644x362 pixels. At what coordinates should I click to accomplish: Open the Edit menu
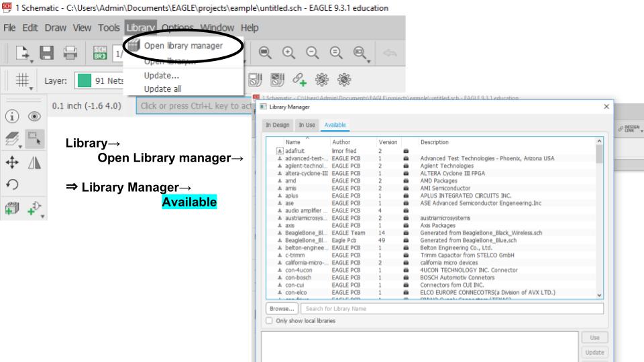point(30,28)
